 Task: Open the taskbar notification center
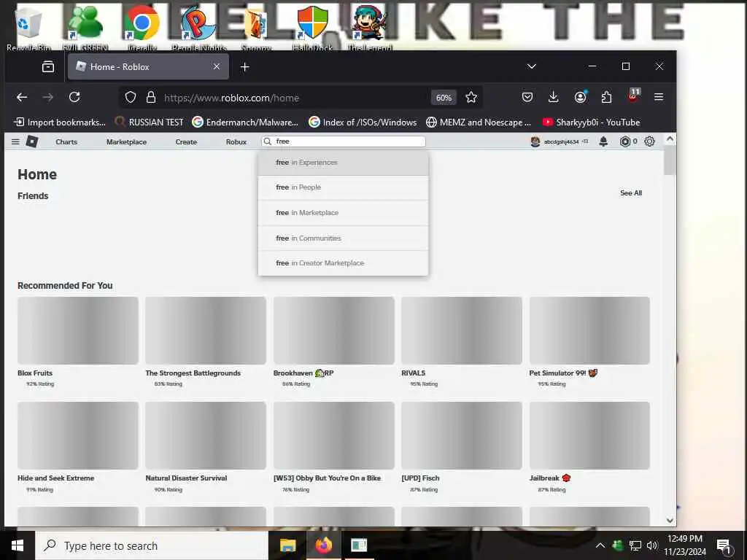click(724, 546)
